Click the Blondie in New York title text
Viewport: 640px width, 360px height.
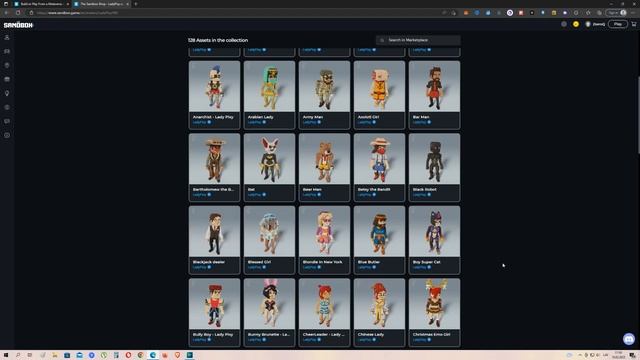point(322,262)
